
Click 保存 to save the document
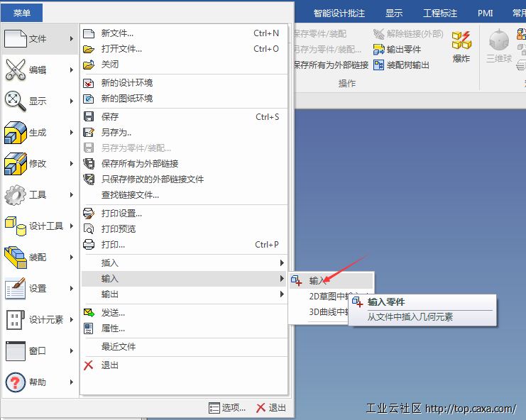click(x=110, y=117)
